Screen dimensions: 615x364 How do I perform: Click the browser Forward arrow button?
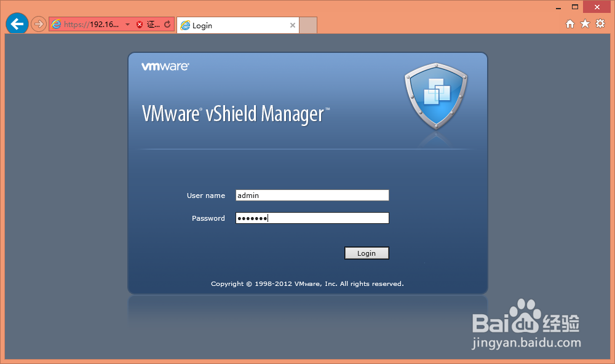click(38, 25)
